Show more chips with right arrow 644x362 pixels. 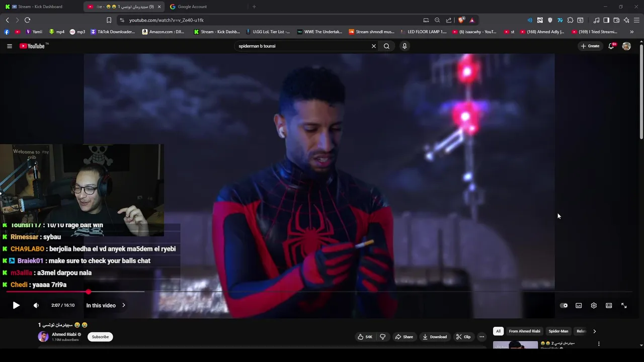coord(594,331)
